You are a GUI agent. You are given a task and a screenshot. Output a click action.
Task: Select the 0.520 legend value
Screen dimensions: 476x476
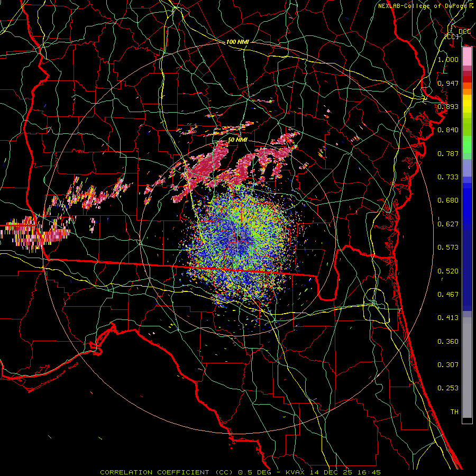pyautogui.click(x=448, y=271)
